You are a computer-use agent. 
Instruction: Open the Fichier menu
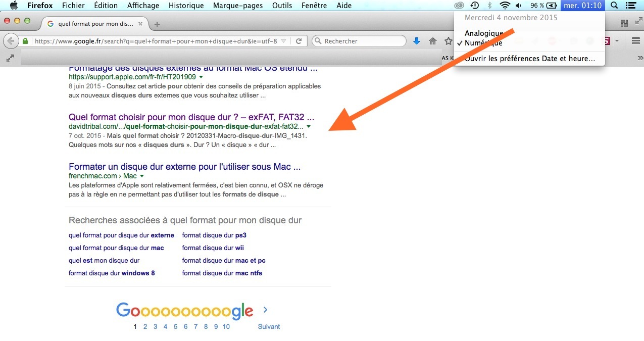73,6
